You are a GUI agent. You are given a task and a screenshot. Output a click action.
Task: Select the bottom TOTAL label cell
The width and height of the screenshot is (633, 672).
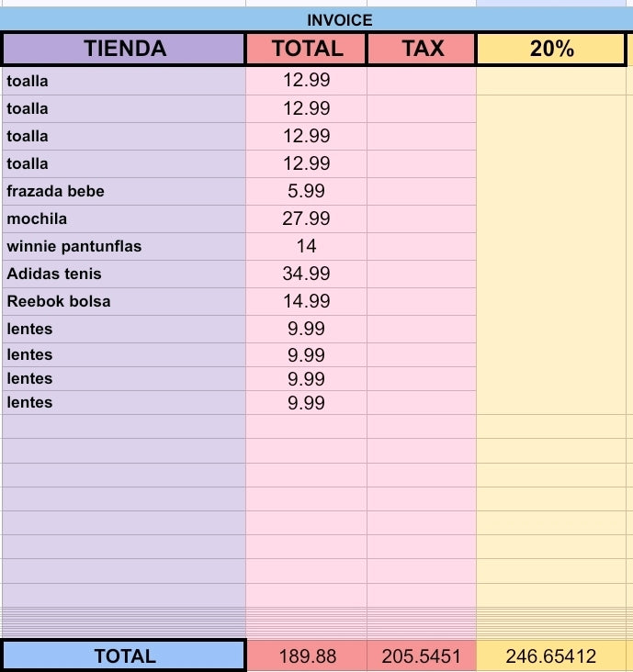[x=124, y=656]
